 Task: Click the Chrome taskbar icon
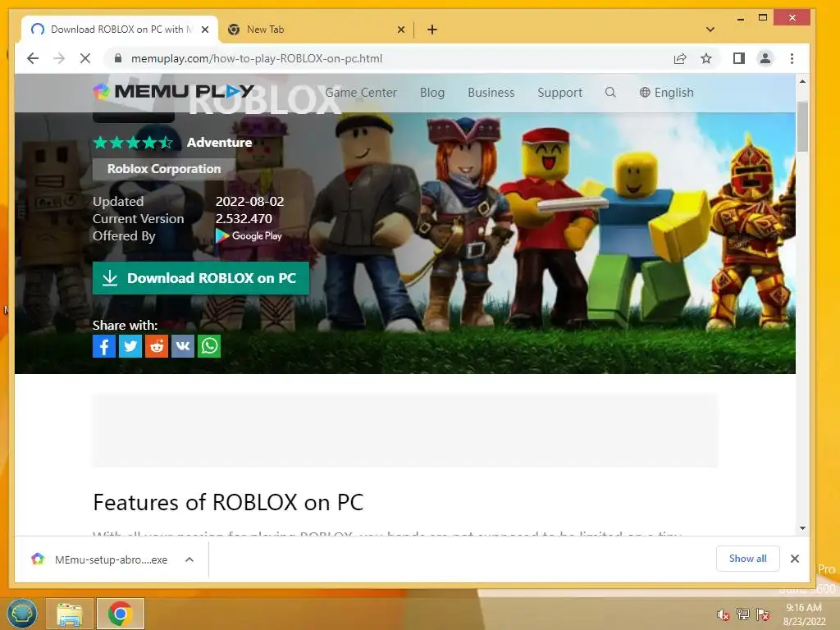[121, 614]
